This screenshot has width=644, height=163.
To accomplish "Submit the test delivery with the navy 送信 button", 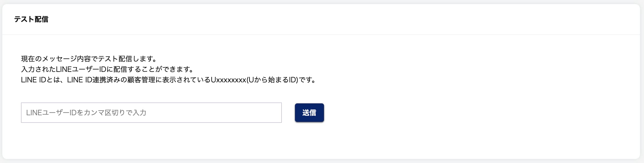I will pyautogui.click(x=309, y=113).
